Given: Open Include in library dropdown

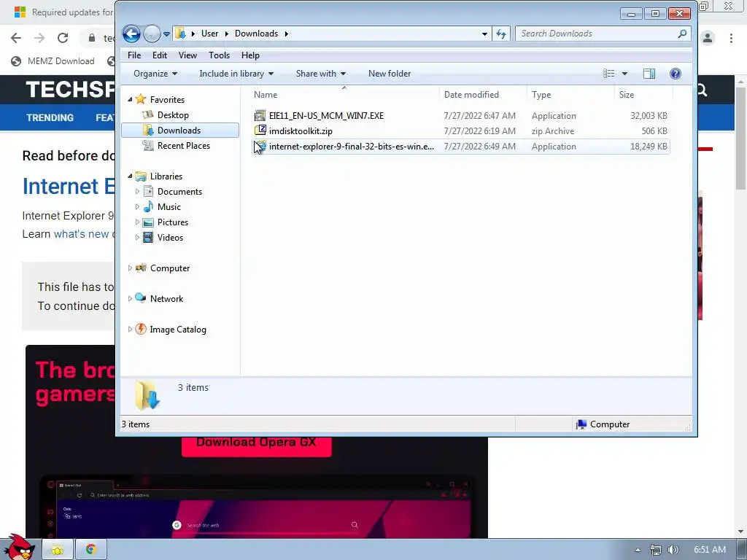Looking at the screenshot, I should [x=236, y=74].
